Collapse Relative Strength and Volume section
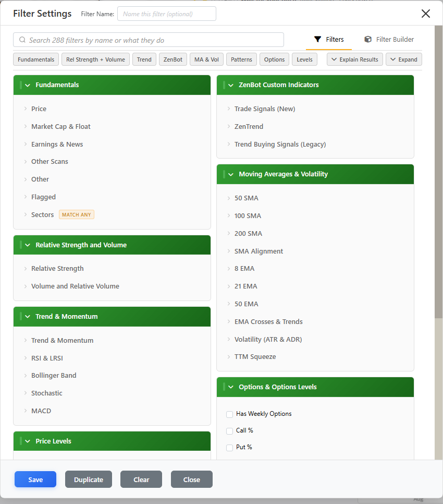Screen dimensions: 443x504 pos(112,245)
